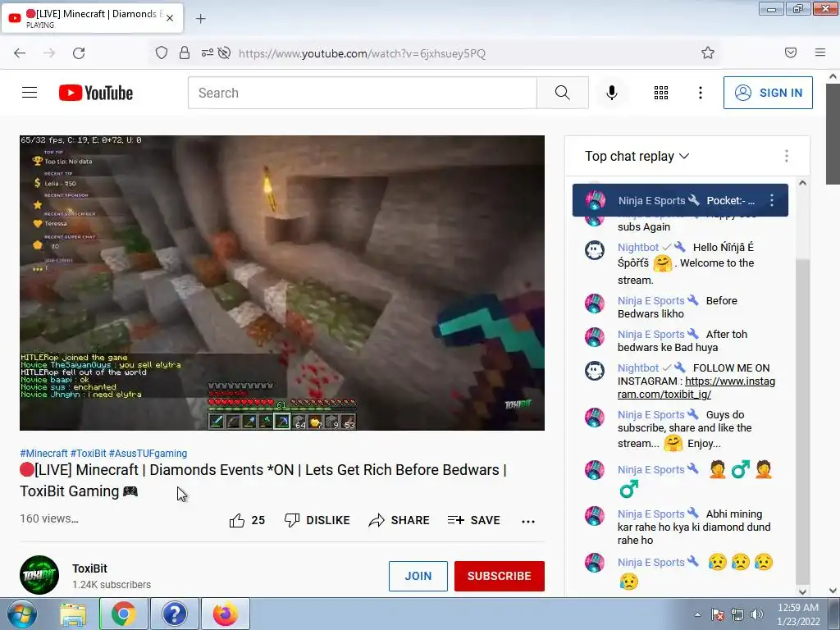The height and width of the screenshot is (630, 840).
Task: Open network status icon in tray
Action: click(737, 614)
